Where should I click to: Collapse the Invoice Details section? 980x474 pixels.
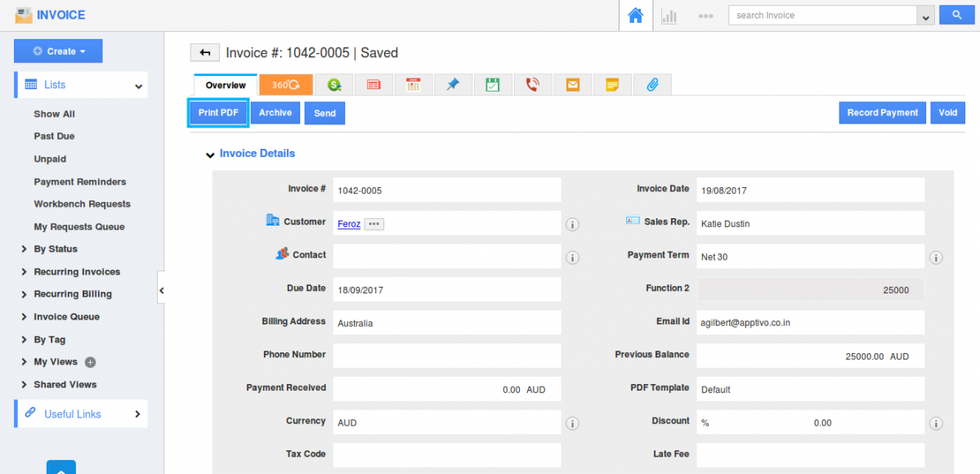click(210, 154)
